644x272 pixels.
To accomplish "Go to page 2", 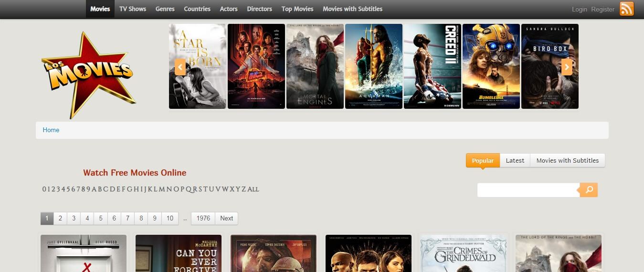I will (x=60, y=218).
